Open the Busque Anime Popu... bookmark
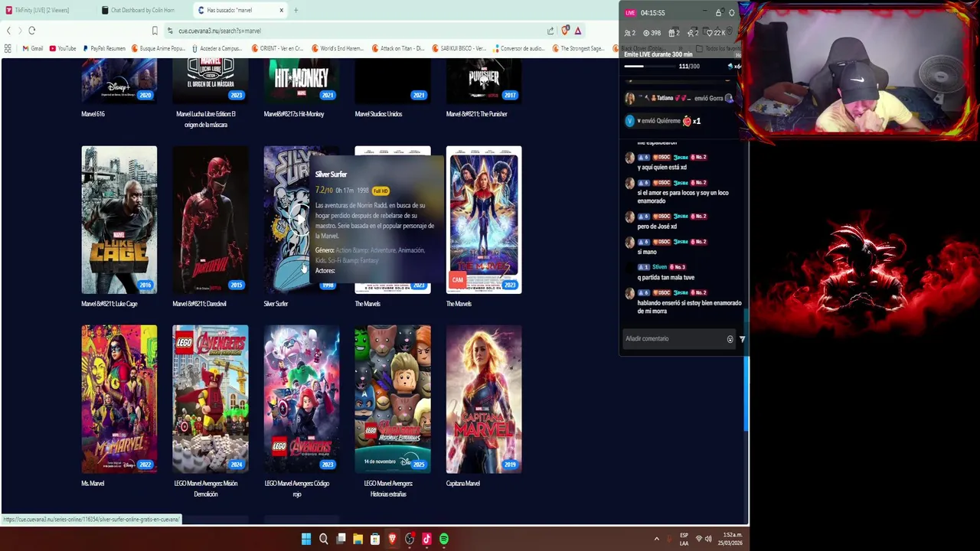 click(158, 48)
